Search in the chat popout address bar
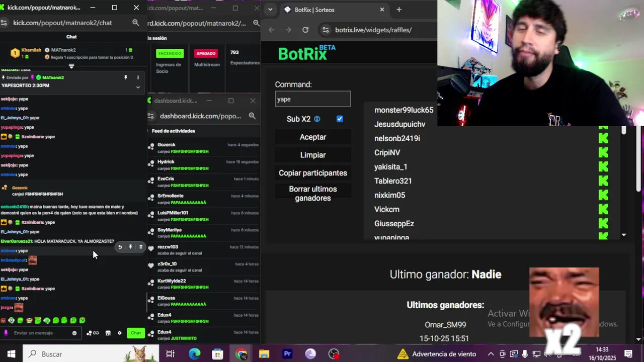Viewport: 644px width, 362px height. tap(135, 23)
